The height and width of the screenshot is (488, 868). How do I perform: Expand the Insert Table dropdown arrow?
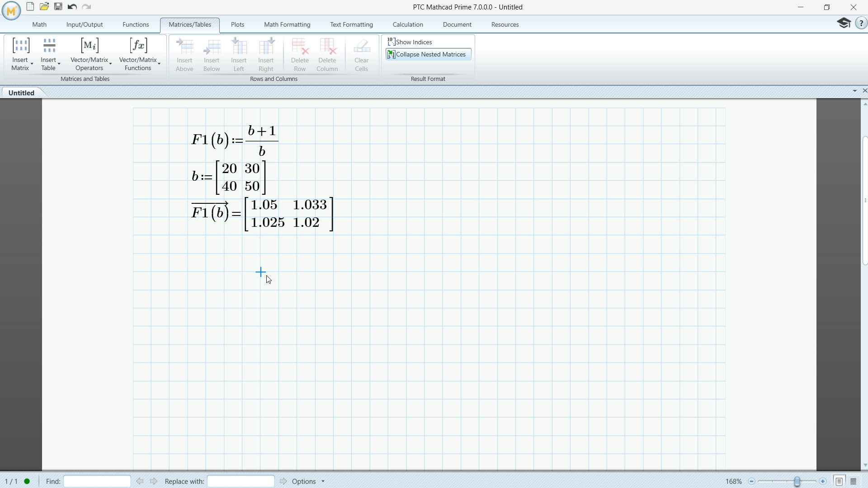click(59, 64)
